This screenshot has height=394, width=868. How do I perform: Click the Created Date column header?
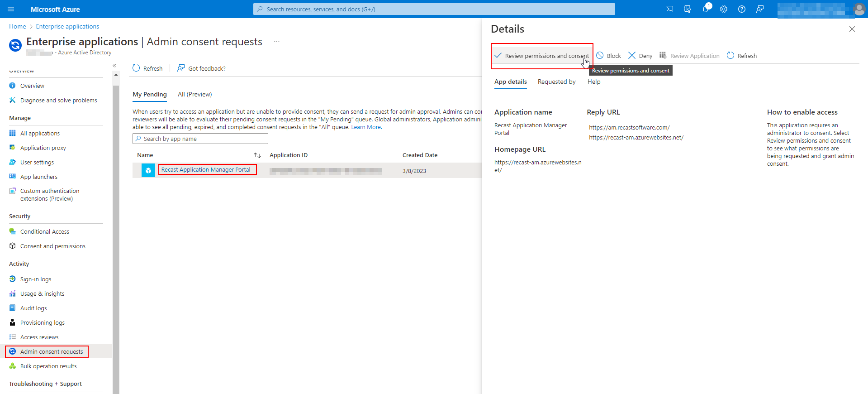click(x=420, y=155)
